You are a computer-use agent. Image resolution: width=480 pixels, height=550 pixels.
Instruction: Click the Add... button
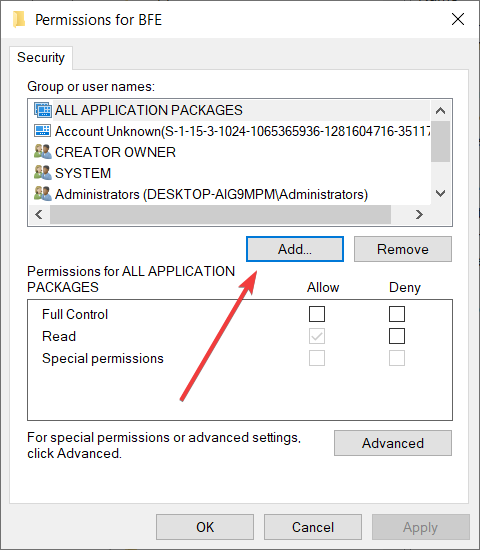pos(295,249)
